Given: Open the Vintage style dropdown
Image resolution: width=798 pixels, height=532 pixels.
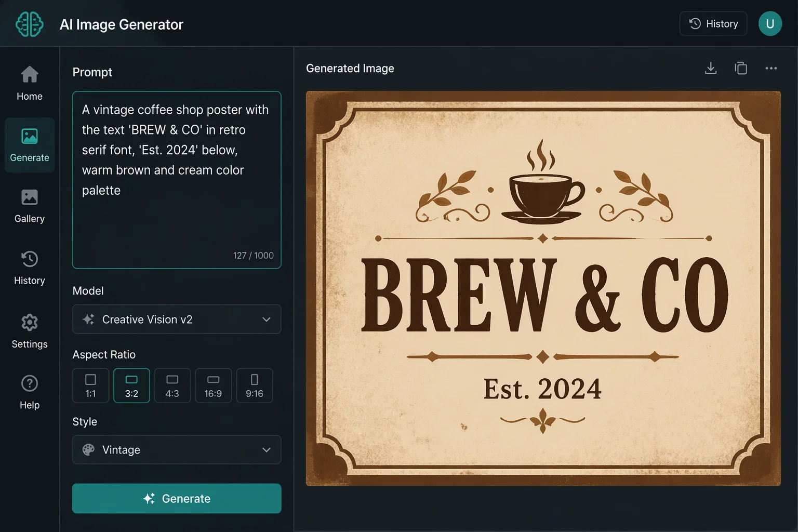Looking at the screenshot, I should pyautogui.click(x=177, y=449).
